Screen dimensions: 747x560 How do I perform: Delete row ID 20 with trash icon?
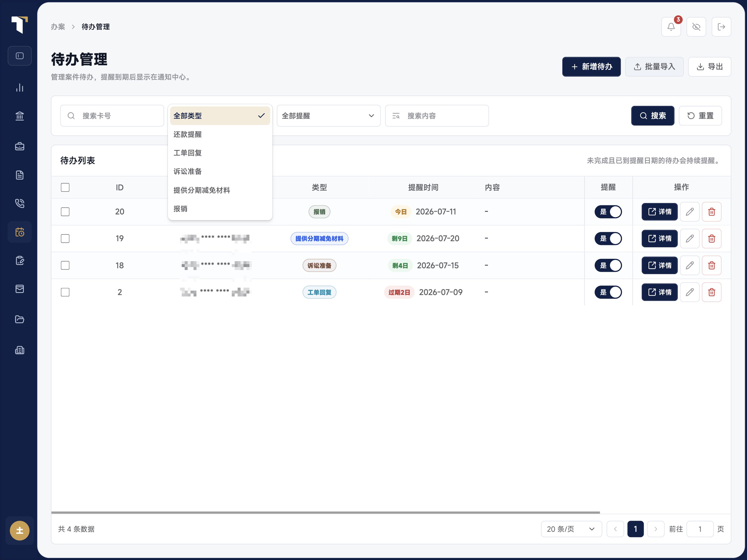tap(711, 212)
